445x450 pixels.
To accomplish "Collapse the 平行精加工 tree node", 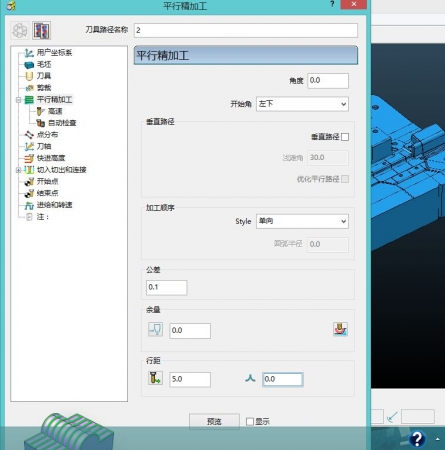I will pos(18,100).
